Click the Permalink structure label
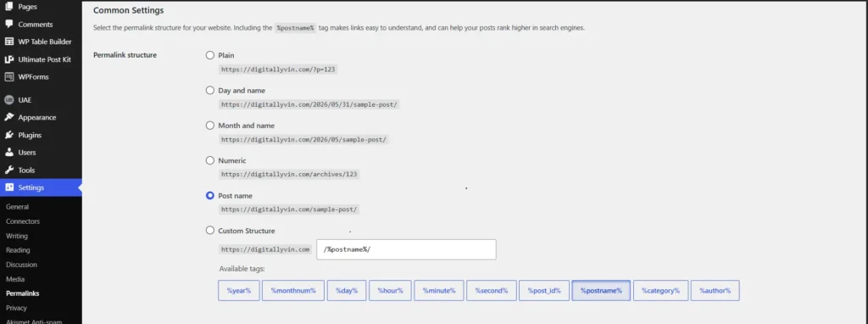The width and height of the screenshot is (868, 324). (125, 55)
